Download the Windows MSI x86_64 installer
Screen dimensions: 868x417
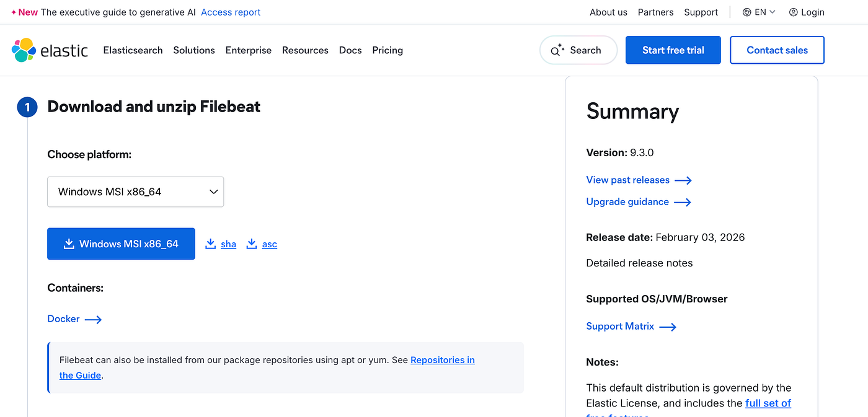[x=121, y=244]
